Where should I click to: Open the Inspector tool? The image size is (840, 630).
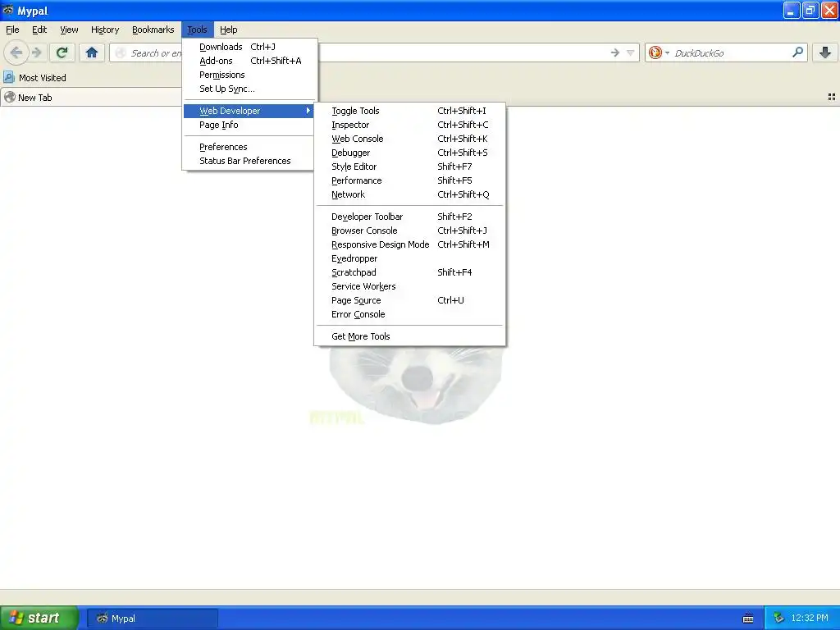pos(410,125)
